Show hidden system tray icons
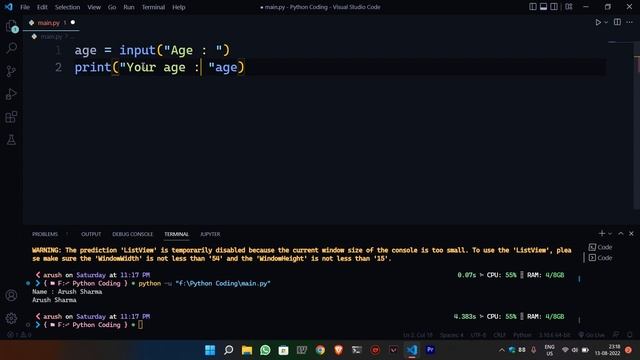640x360 pixels. (x=502, y=350)
